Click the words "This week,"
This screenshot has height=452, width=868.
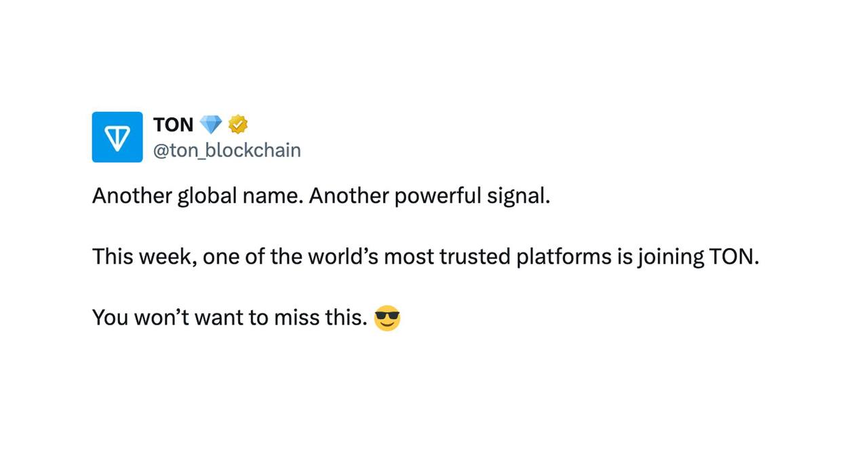(x=144, y=257)
